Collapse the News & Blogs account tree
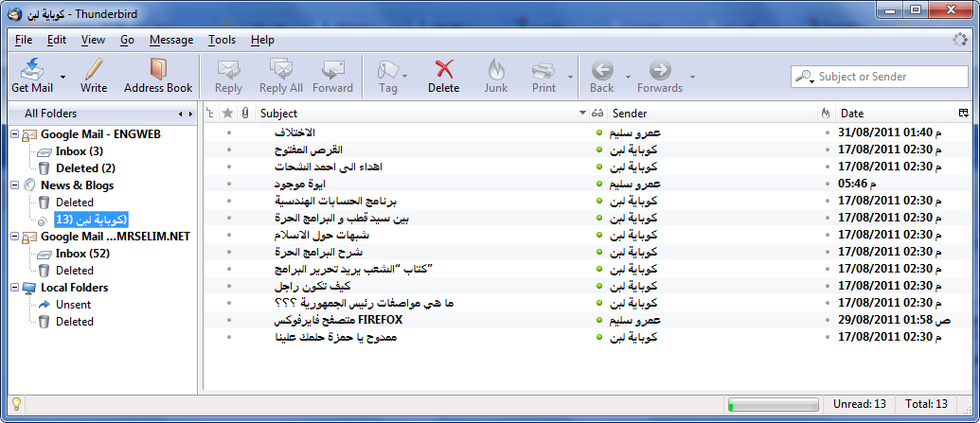980x423 pixels. pyautogui.click(x=14, y=185)
